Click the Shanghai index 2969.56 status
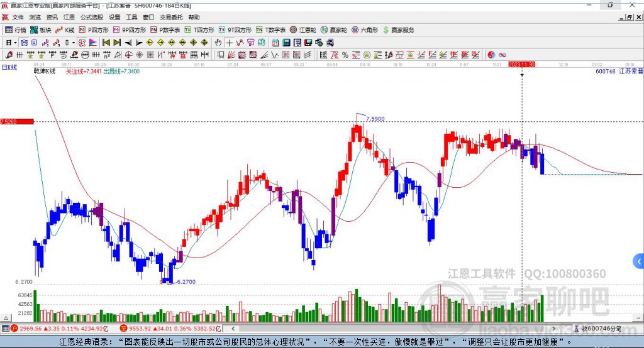 pyautogui.click(x=60, y=329)
